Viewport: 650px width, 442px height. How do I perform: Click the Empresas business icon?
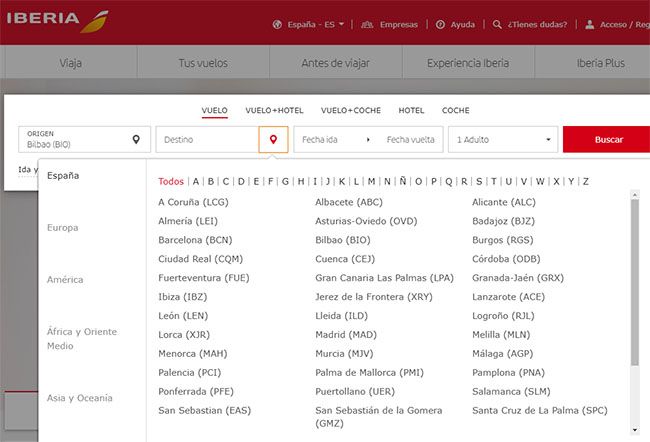(x=368, y=24)
